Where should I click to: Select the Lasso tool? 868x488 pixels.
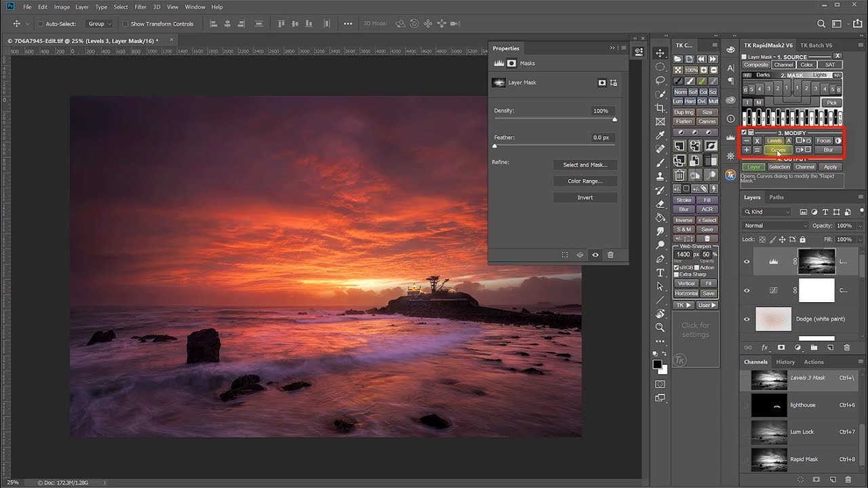tap(660, 81)
